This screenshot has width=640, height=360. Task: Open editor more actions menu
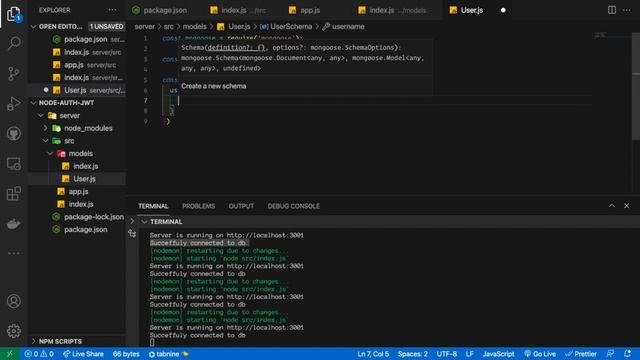tap(627, 10)
